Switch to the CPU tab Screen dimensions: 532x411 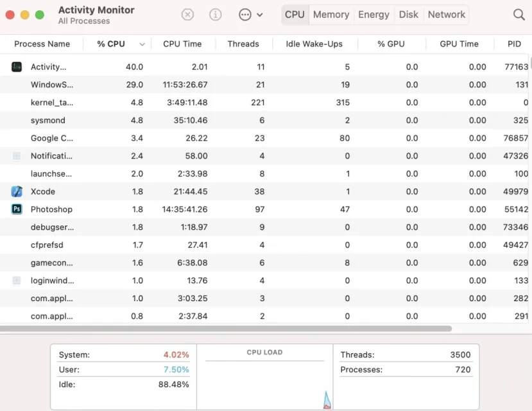point(295,15)
